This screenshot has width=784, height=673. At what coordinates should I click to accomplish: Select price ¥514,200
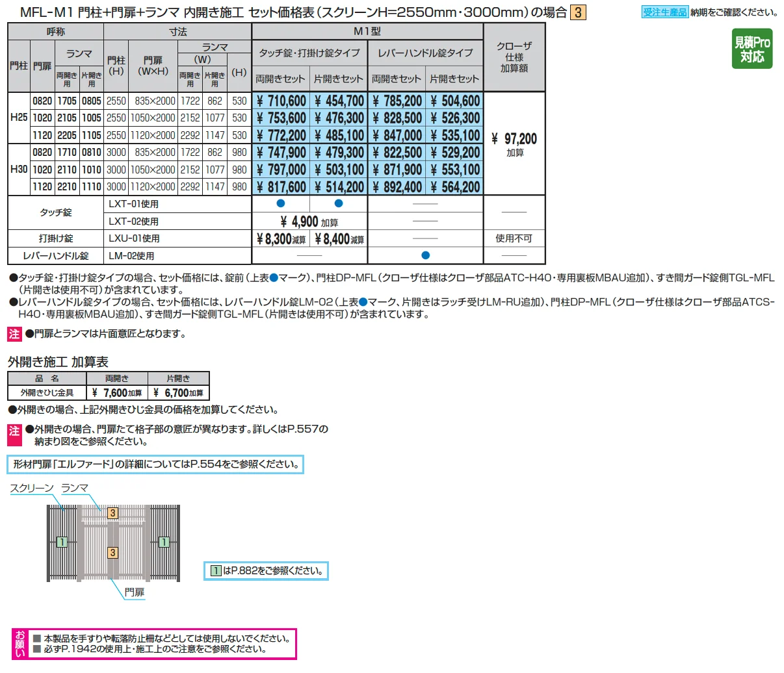(339, 186)
